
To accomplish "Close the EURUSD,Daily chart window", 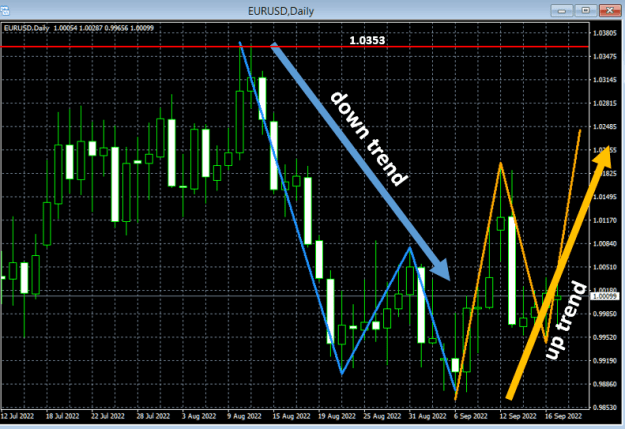I will coord(610,10).
